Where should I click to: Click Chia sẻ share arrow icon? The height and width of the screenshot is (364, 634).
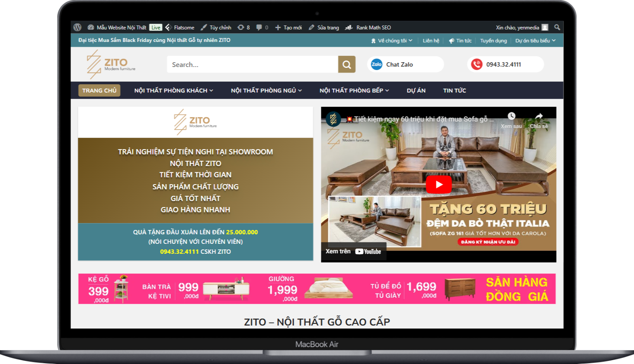(x=539, y=116)
